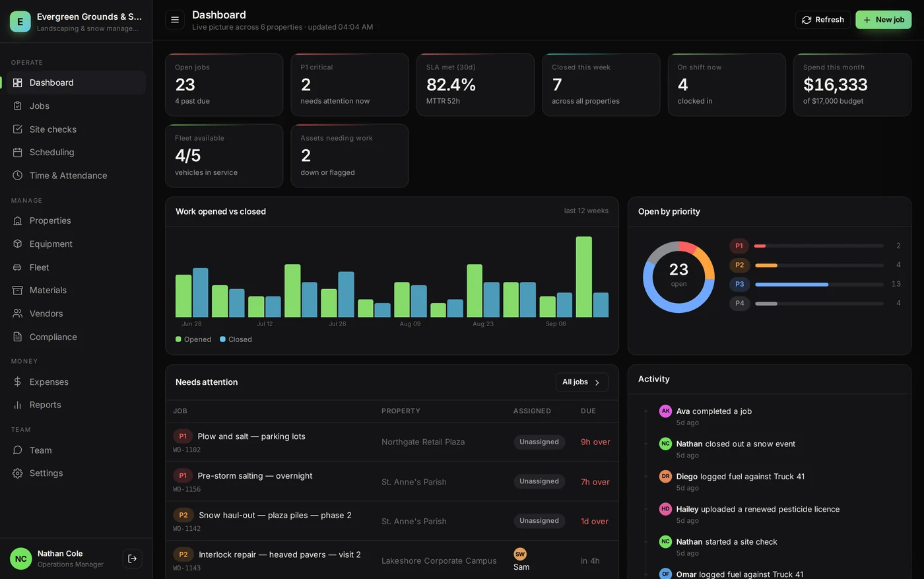Click the "1d over" due value
The height and width of the screenshot is (579, 924).
point(595,522)
